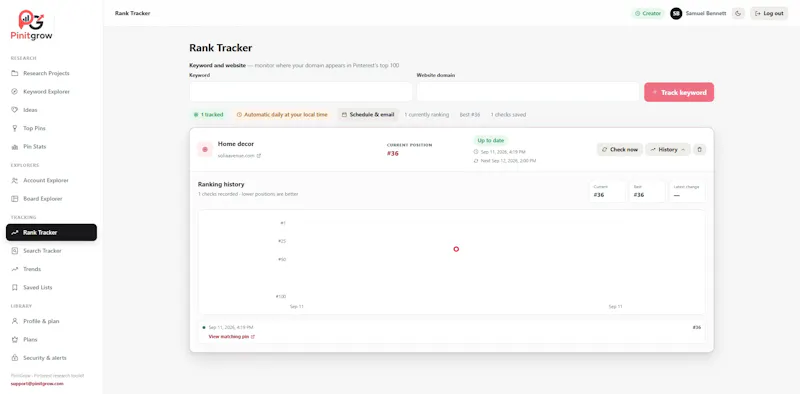Open Schedule & email settings
The height and width of the screenshot is (394, 800).
pyautogui.click(x=368, y=115)
